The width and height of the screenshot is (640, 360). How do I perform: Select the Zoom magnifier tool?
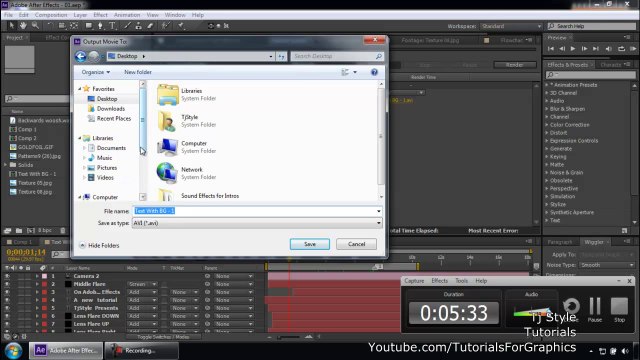35,26
